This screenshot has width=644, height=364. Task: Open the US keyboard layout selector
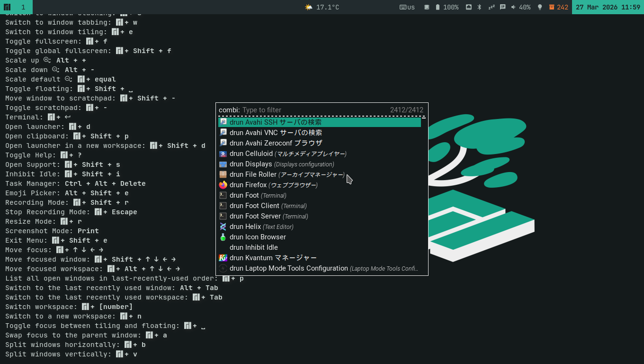pos(407,7)
